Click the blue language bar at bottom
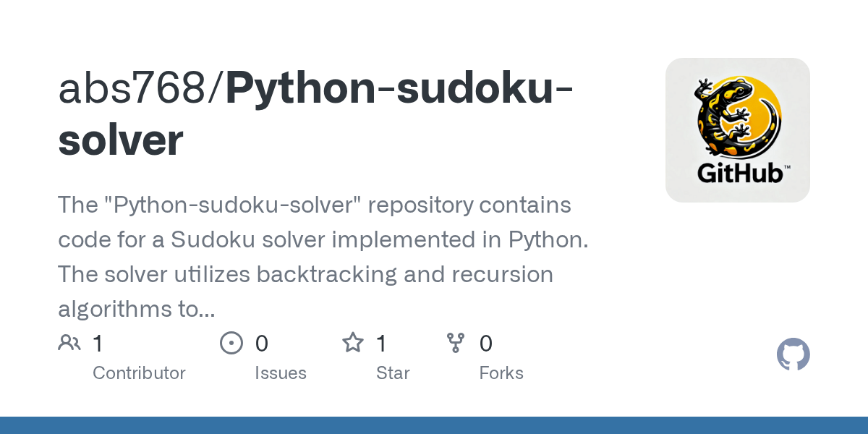 tap(434, 425)
